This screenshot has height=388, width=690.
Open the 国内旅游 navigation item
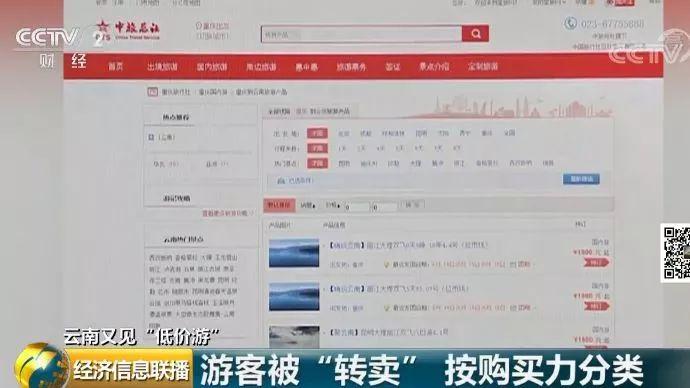[x=212, y=67]
